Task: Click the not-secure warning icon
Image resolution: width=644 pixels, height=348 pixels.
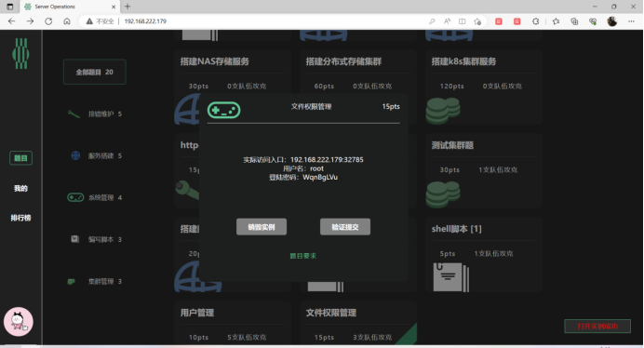Action: pos(89,21)
